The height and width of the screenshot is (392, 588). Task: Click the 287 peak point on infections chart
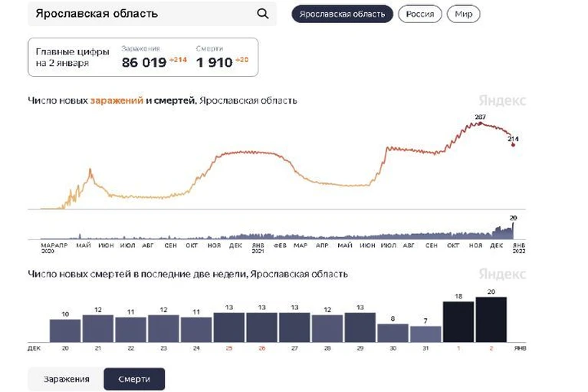click(480, 124)
